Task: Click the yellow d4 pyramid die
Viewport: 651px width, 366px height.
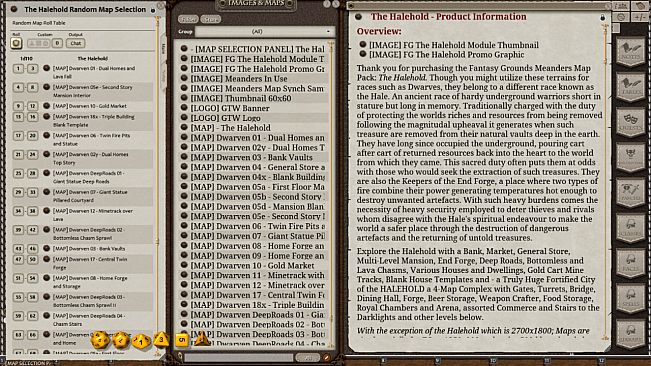Action: pyautogui.click(x=201, y=339)
